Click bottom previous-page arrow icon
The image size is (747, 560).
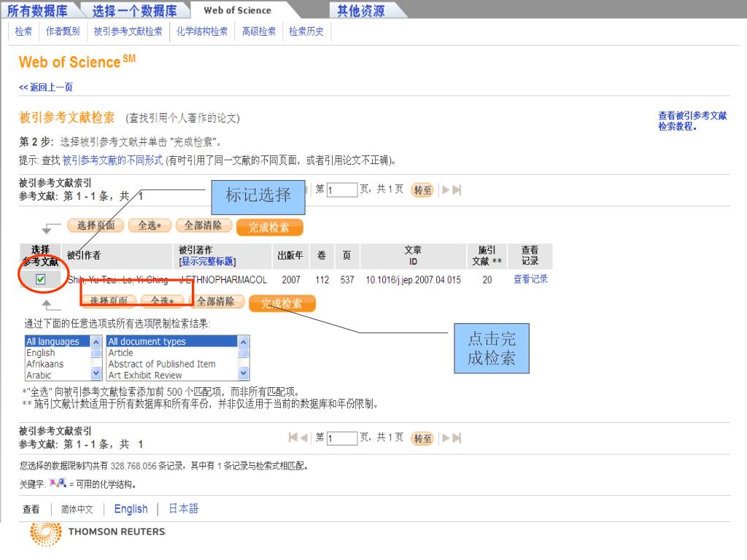point(303,437)
